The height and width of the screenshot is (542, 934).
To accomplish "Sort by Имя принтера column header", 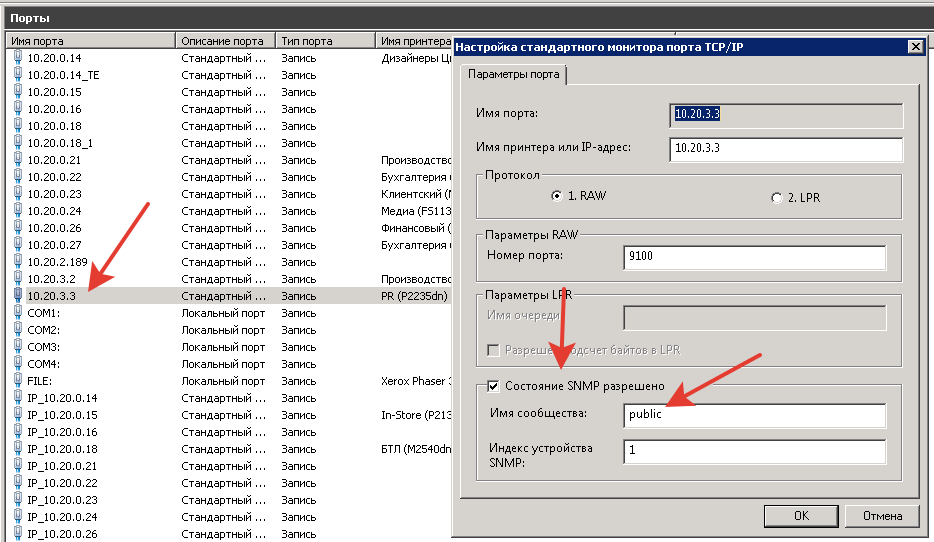I will tap(415, 41).
